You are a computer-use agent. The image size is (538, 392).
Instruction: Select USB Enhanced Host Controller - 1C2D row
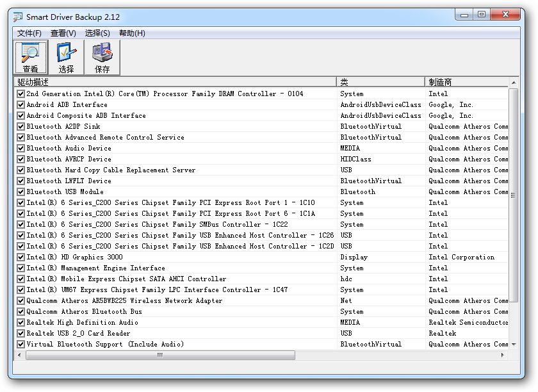pos(262,247)
